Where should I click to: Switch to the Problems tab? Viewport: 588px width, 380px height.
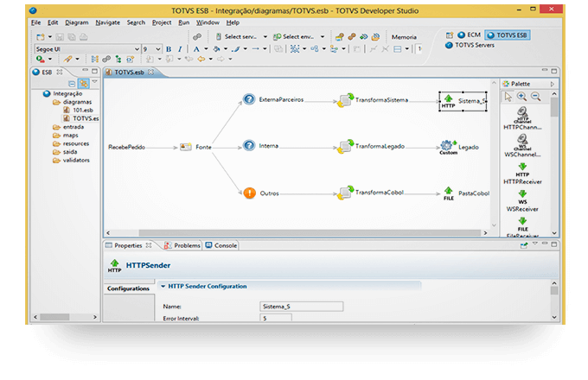182,245
